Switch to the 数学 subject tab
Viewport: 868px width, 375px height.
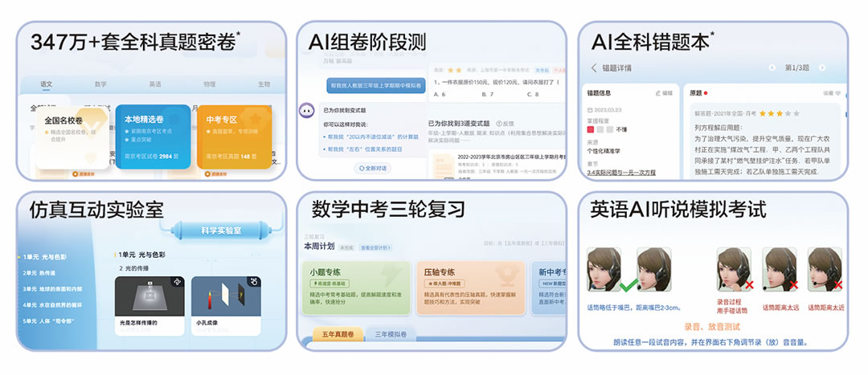point(100,84)
